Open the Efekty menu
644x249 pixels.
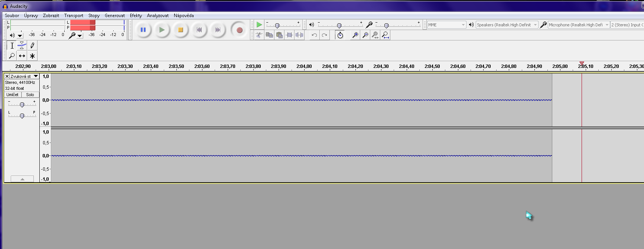pos(136,16)
